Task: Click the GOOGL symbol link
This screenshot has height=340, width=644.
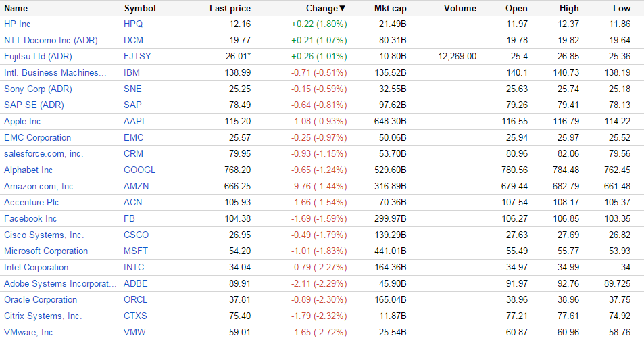Action: (x=139, y=170)
